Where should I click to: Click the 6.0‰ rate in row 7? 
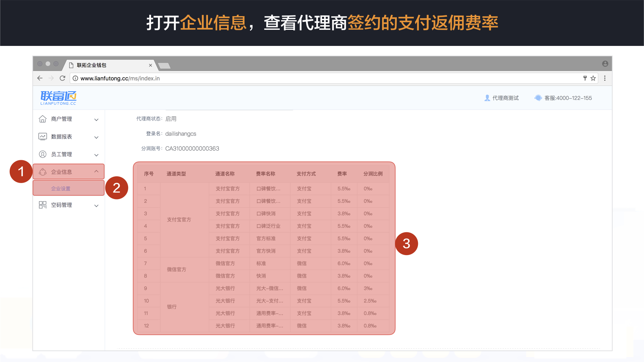point(344,263)
